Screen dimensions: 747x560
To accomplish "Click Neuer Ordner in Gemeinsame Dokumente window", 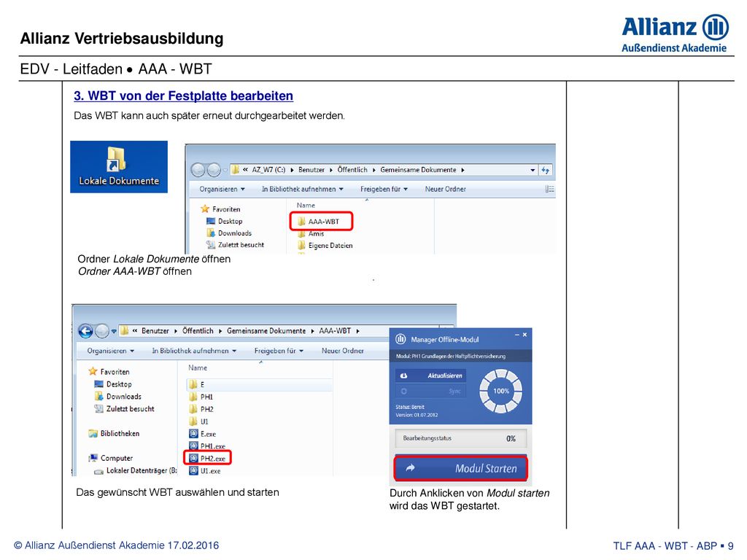I will (446, 189).
